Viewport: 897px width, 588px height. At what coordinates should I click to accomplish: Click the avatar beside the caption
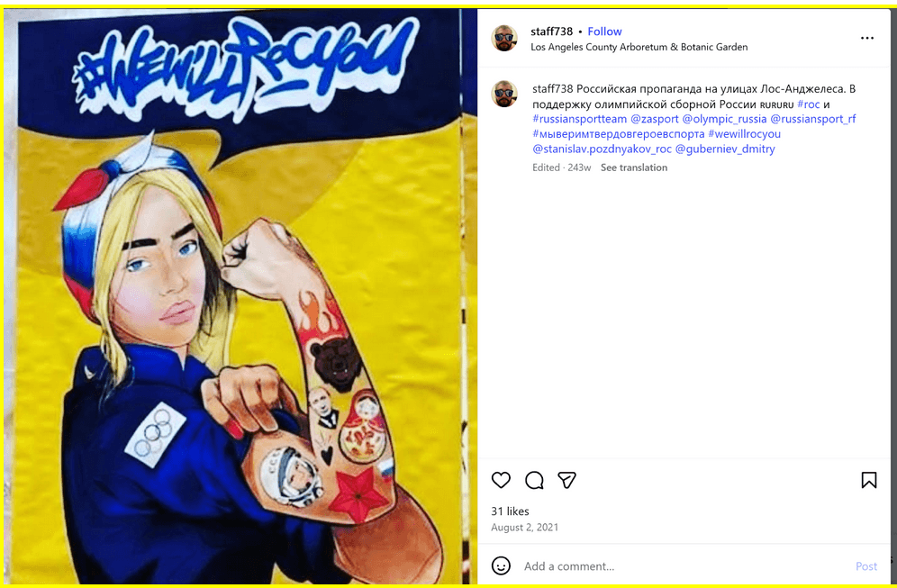(504, 94)
